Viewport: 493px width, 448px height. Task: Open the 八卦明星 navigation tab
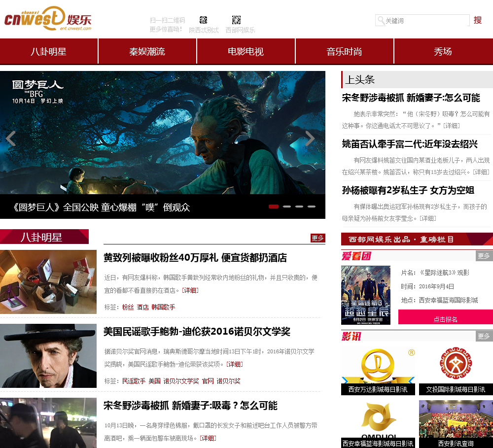tap(49, 52)
